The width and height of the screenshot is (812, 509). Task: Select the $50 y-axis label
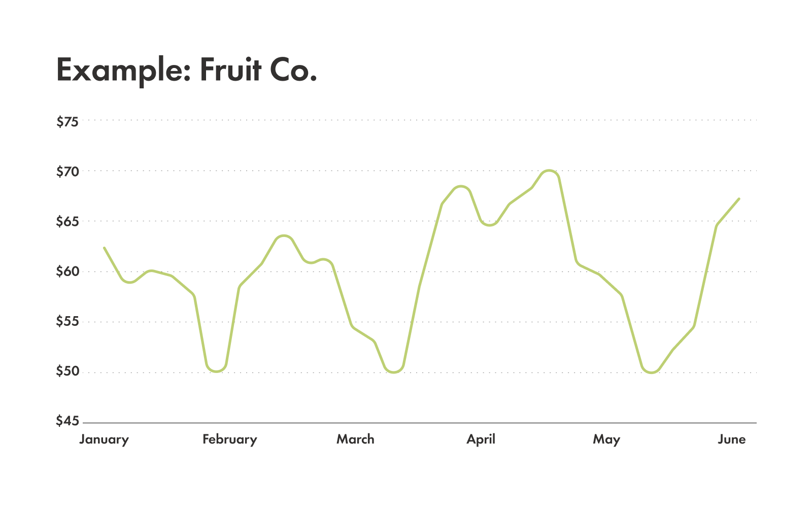[x=67, y=371]
